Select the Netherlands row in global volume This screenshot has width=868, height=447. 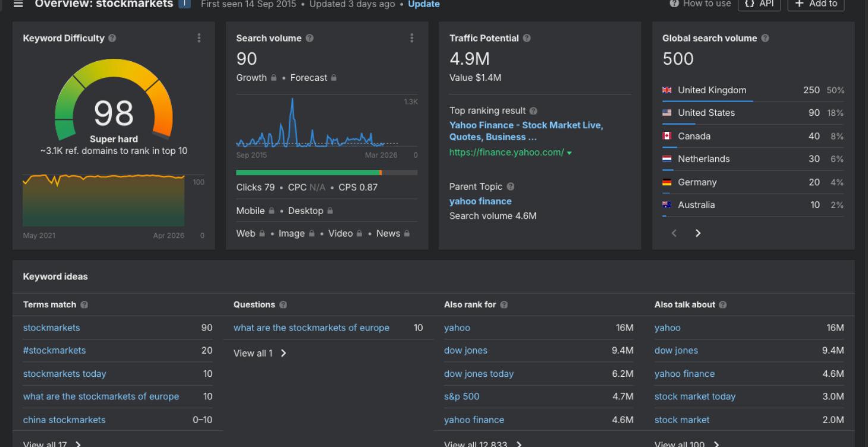pos(753,159)
